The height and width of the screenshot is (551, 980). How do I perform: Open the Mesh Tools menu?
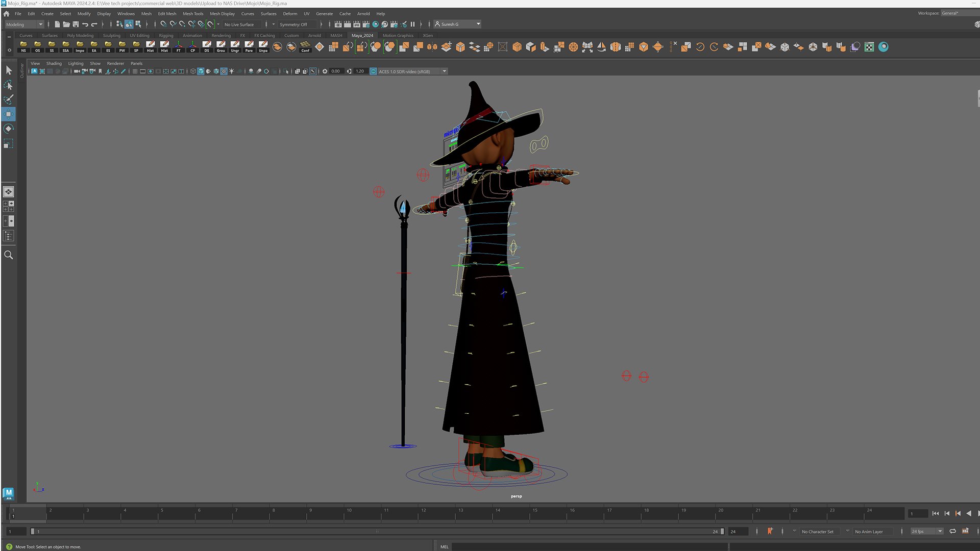(193, 14)
